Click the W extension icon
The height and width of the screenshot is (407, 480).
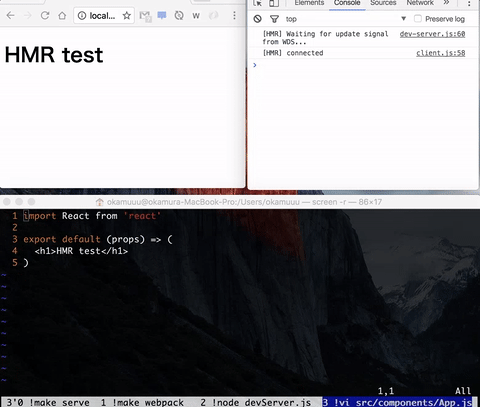click(196, 16)
